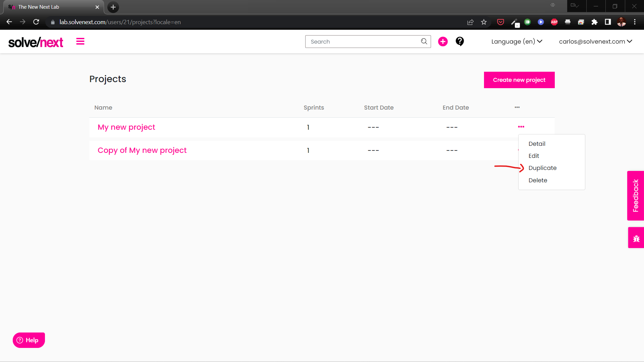644x362 pixels.
Task: Open the bug report icon tab
Action: click(x=636, y=238)
